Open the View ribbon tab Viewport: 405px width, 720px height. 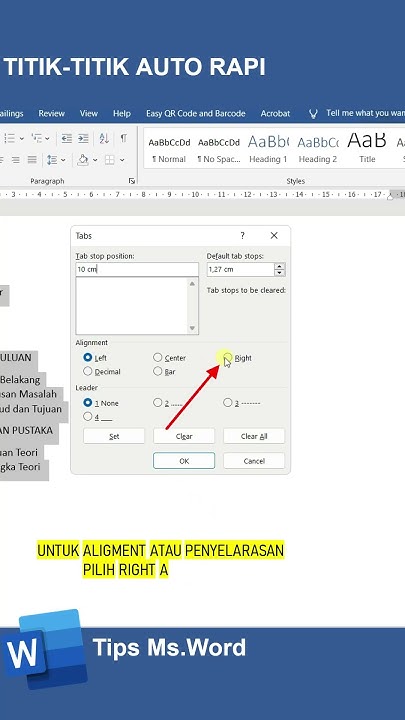89,113
